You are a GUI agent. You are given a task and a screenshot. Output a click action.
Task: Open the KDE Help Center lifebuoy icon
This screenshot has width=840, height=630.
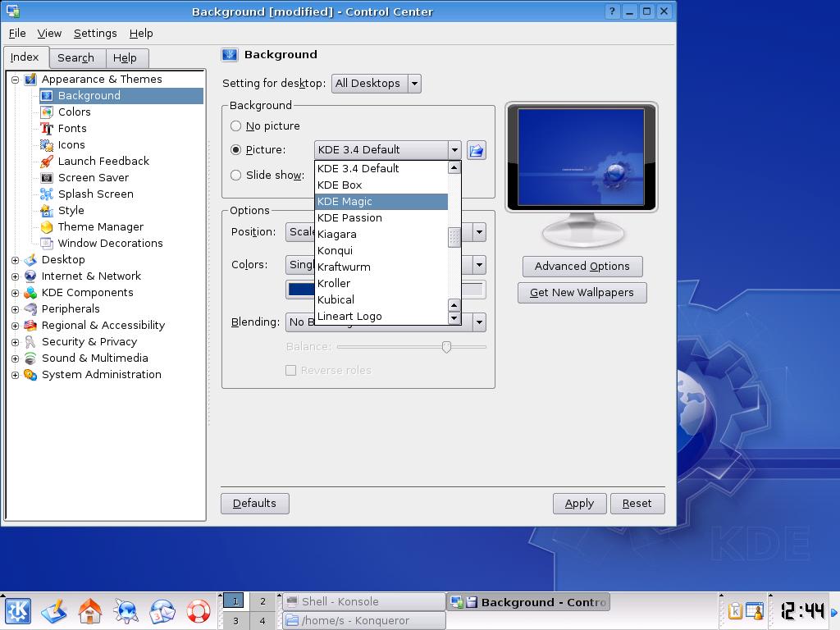pos(199,611)
